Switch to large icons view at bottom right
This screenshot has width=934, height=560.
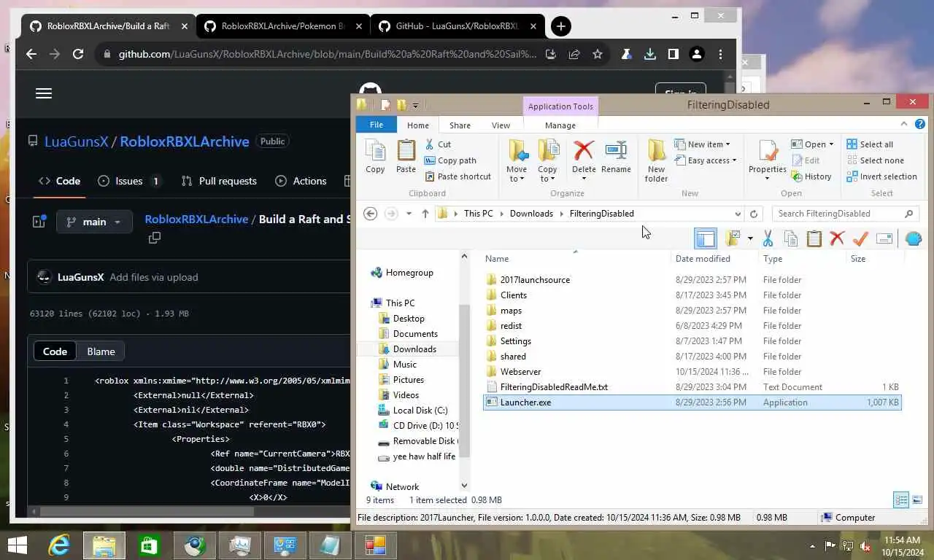[917, 500]
